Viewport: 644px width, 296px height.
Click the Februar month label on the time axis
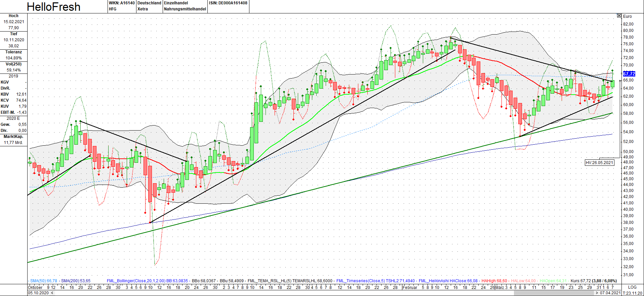[x=410, y=287]
